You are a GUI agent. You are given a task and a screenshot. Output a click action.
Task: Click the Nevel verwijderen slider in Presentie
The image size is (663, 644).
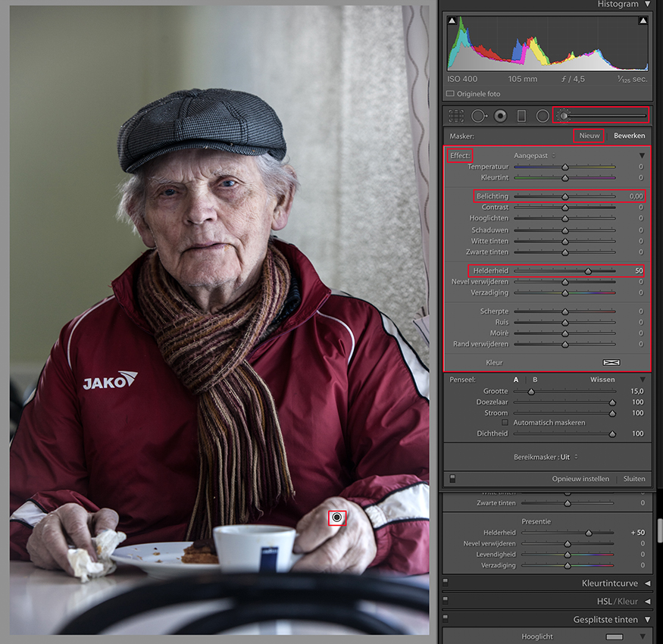click(x=568, y=544)
